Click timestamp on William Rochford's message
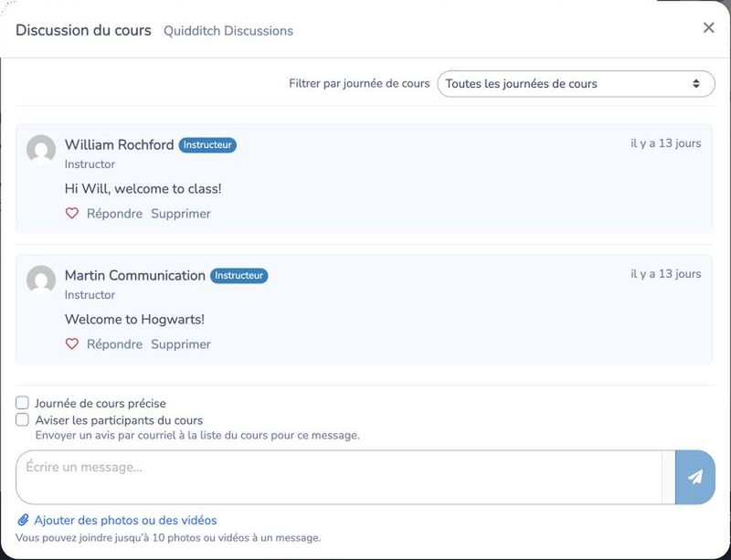The width and height of the screenshot is (731, 560). [666, 143]
